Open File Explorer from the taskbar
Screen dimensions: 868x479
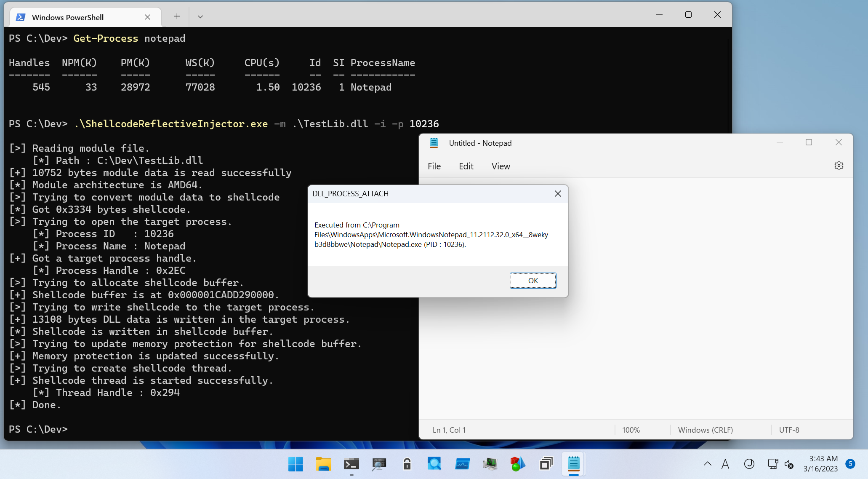(x=323, y=464)
